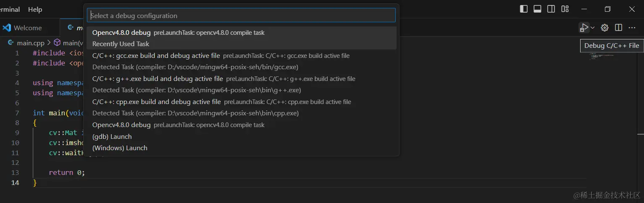Click the Select a debug configuration input
This screenshot has width=644, height=203.
(241, 16)
